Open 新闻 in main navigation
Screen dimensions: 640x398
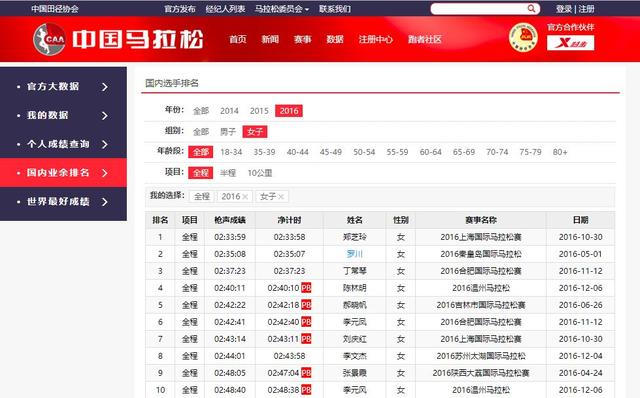270,39
